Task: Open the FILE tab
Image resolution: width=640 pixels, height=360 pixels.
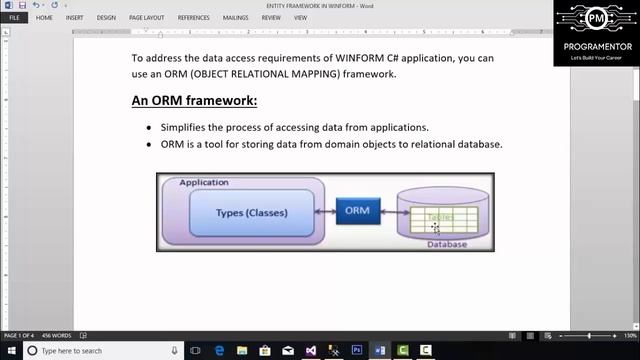Action: 14,18
